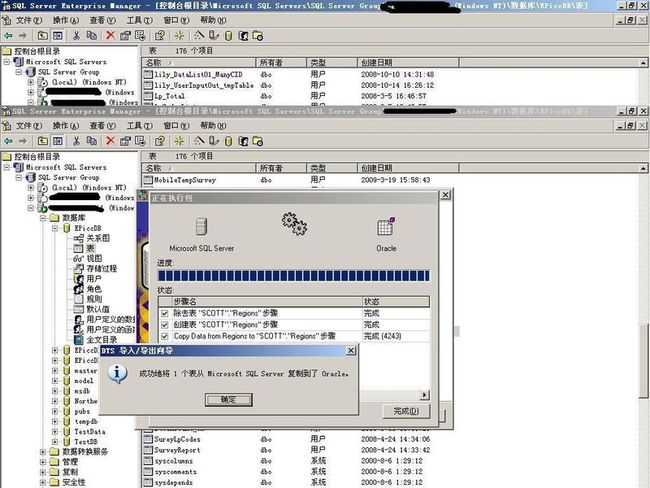Open 窗口(W) menu in upper window
The image size is (650, 488).
pyautogui.click(x=177, y=20)
